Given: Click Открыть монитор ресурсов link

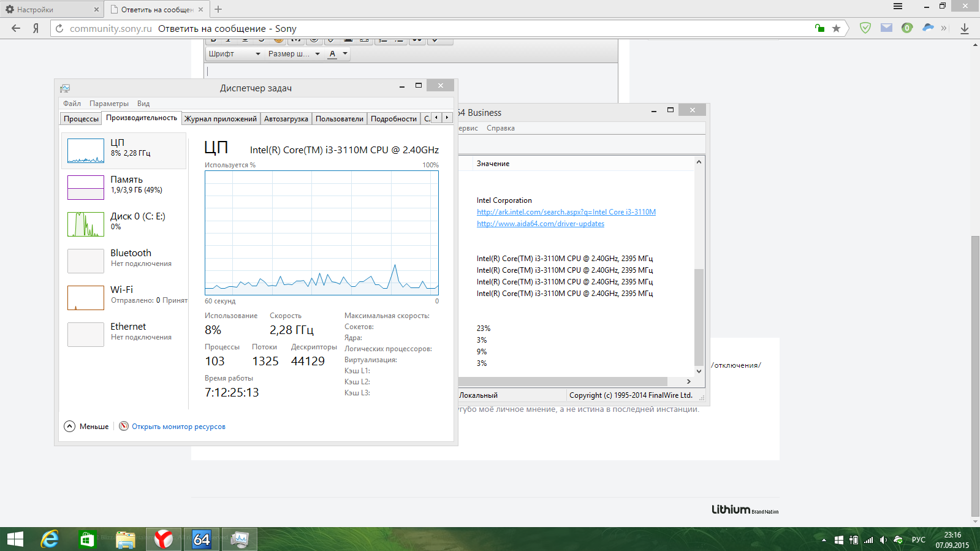Looking at the screenshot, I should pos(178,427).
